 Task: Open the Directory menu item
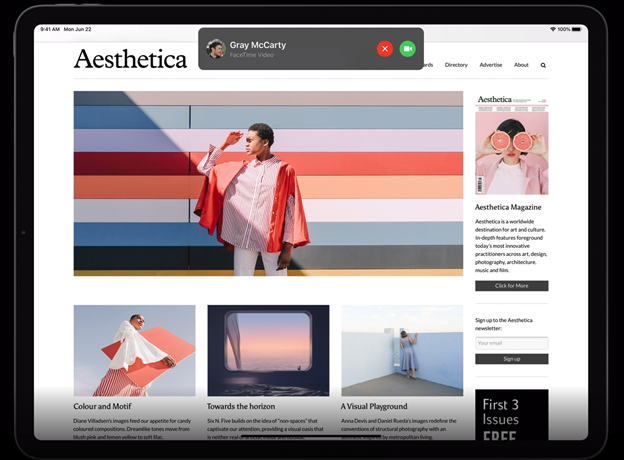(x=456, y=65)
